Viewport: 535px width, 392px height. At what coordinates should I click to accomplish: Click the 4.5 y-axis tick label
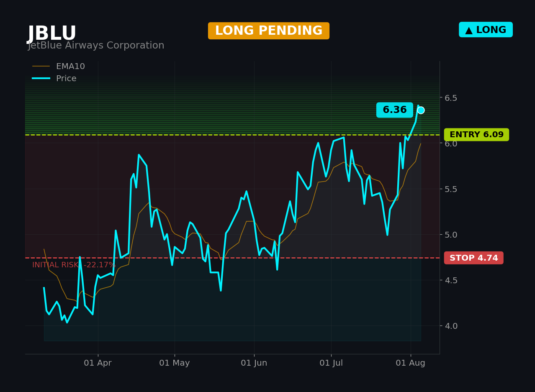[x=450, y=280]
